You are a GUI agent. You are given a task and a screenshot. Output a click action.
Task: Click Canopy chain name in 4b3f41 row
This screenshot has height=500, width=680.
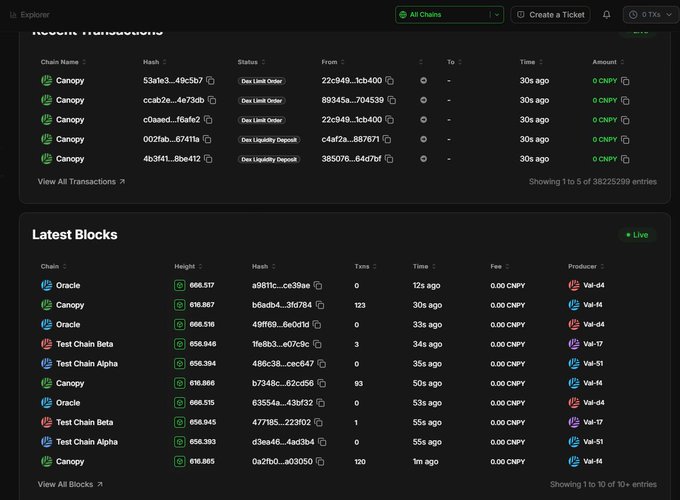70,159
